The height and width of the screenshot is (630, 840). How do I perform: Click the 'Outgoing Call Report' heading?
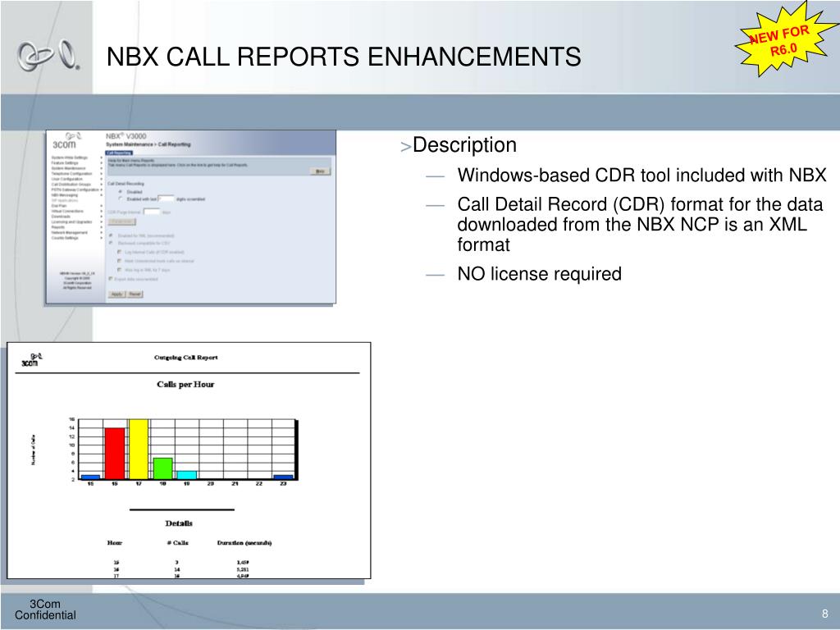(x=186, y=358)
